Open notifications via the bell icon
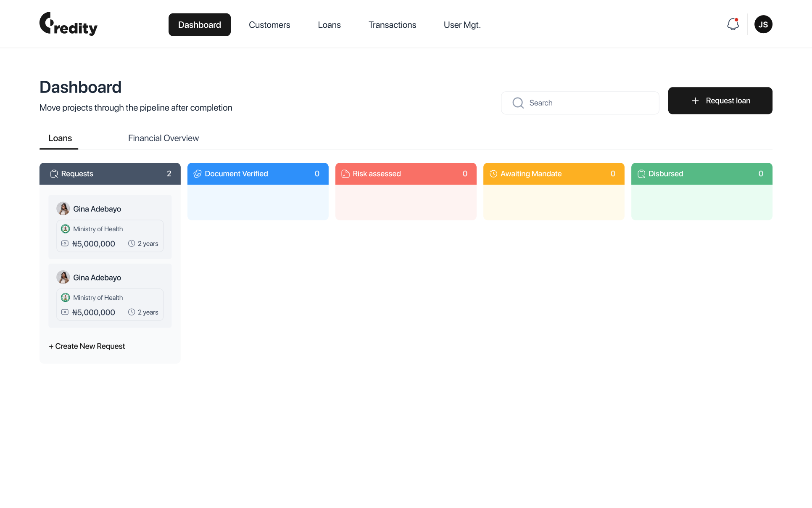 733,24
